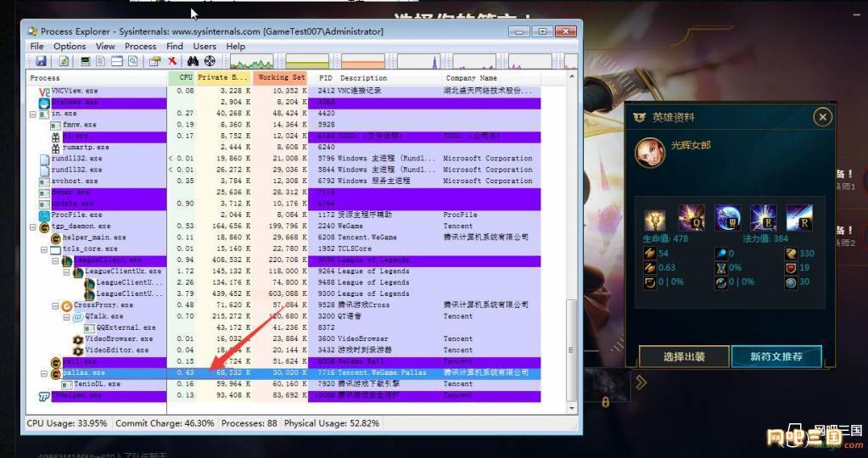Viewport: 868px width, 458px height.
Task: Click the View DLLs/Handles toolbar icon
Action: click(133, 61)
